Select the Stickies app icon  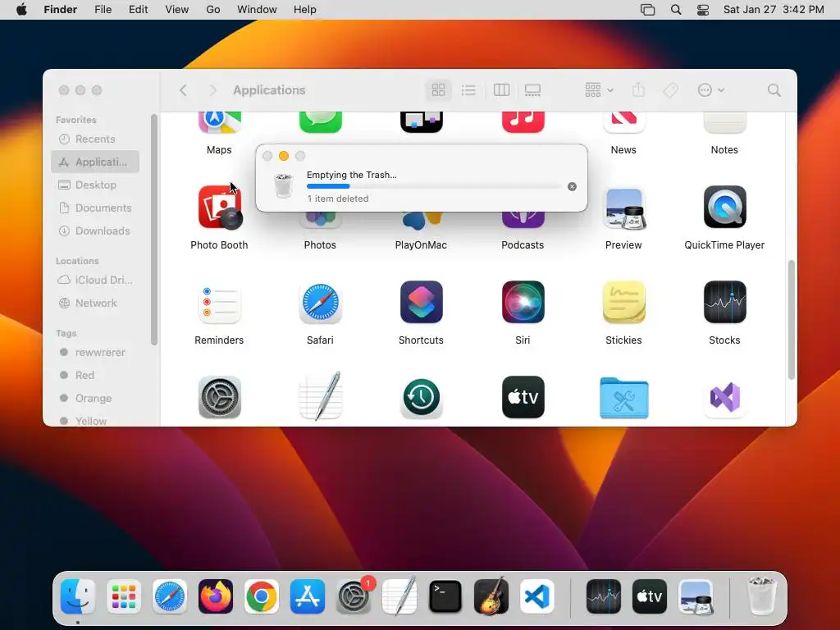click(x=623, y=302)
